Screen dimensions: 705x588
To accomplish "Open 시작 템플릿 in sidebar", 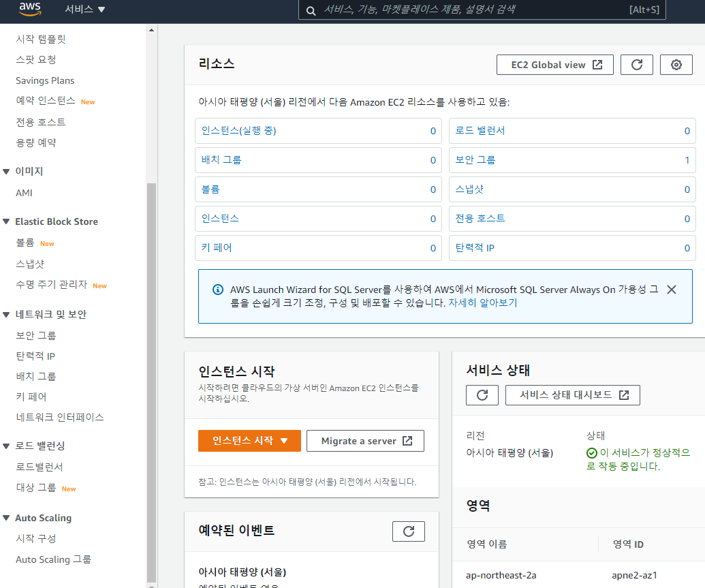I will [x=41, y=39].
